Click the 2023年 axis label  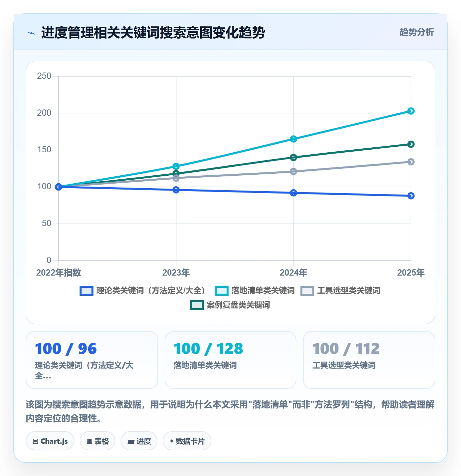tap(176, 273)
